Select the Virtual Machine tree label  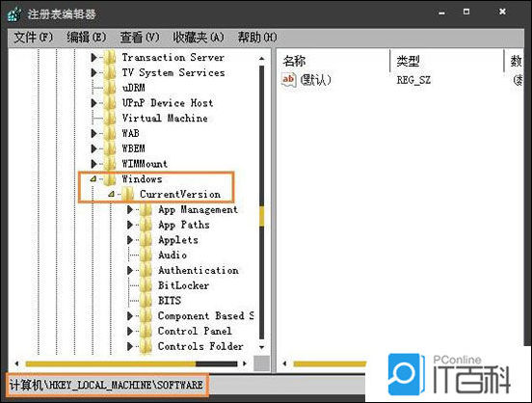pos(165,119)
